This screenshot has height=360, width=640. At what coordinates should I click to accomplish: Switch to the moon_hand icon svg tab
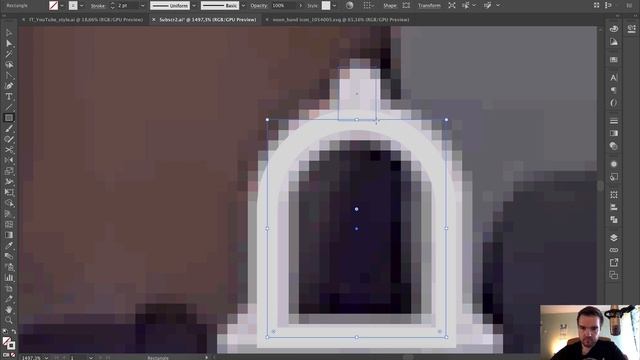341,20
